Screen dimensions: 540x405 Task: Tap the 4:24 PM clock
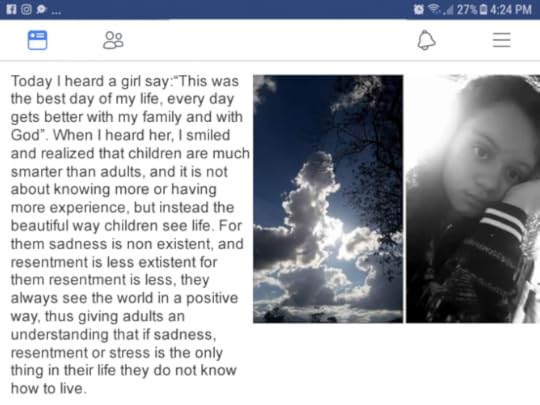click(x=511, y=10)
